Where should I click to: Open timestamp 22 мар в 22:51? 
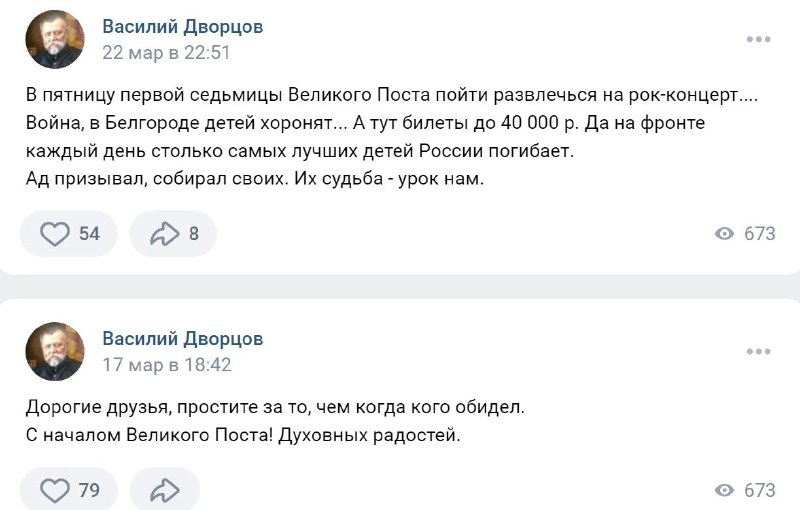pyautogui.click(x=166, y=53)
